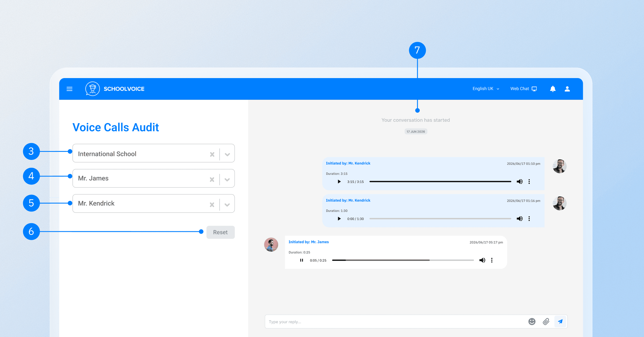Click 'Duration: 0:25' text
Viewport: 644px width, 337px height.
point(299,252)
